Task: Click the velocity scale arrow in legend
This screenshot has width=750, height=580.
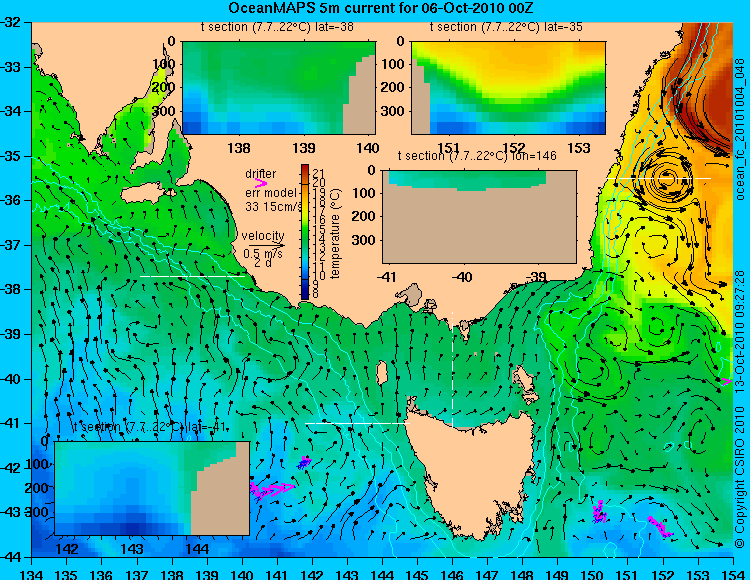Action: (266, 246)
